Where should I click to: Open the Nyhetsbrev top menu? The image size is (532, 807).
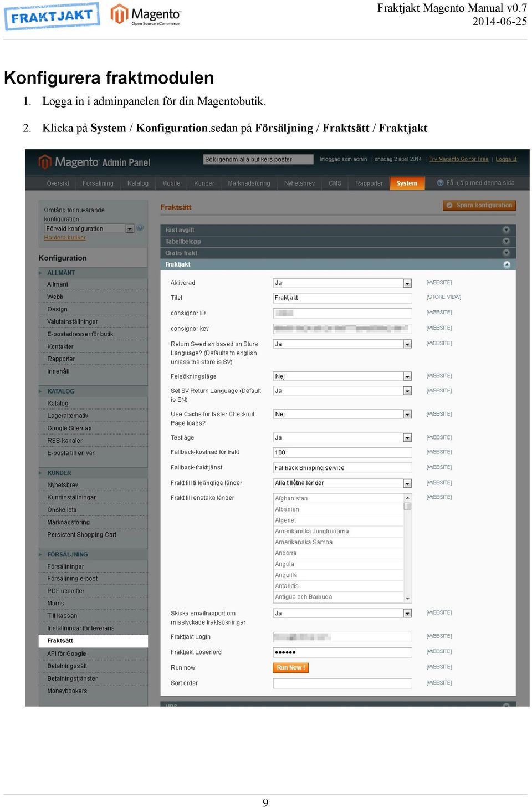(299, 183)
